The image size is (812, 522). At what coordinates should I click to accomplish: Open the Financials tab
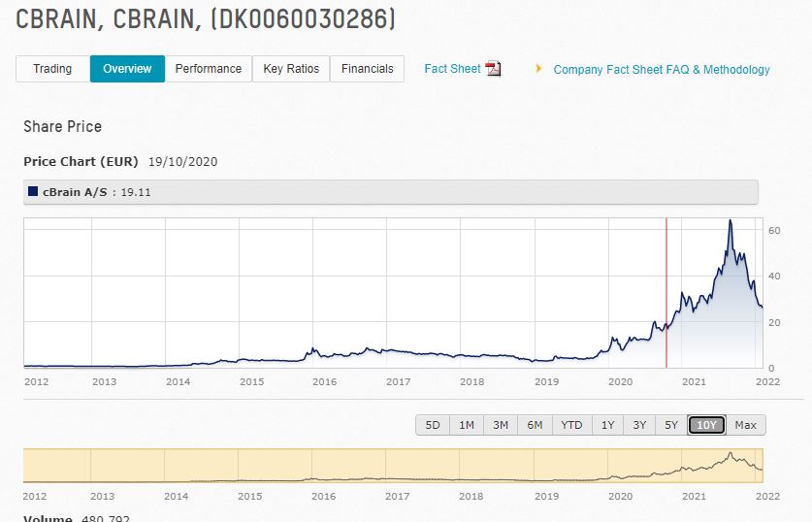[x=367, y=69]
